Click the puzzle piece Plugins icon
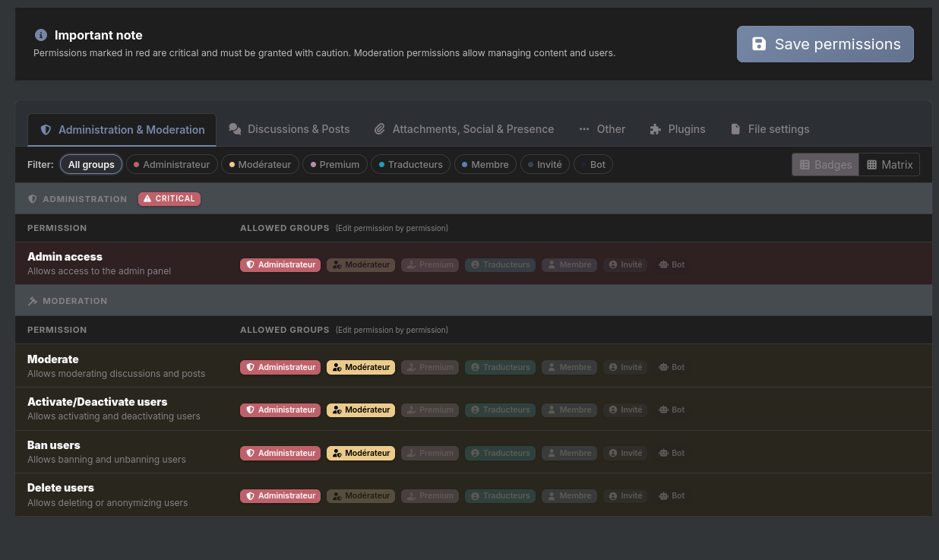Screen dimensions: 939x560 click(x=656, y=129)
